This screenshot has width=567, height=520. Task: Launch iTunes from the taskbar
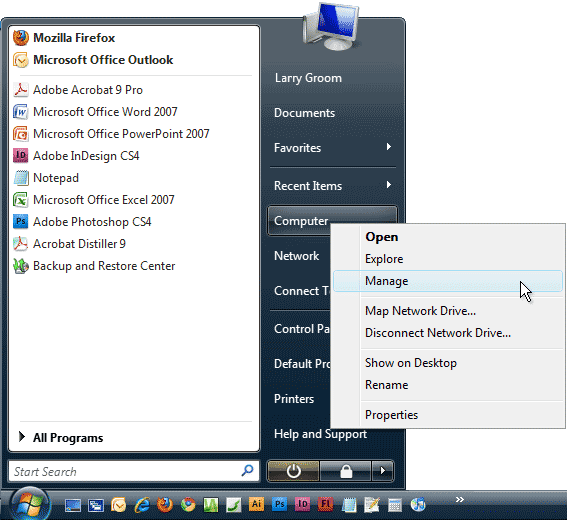418,505
